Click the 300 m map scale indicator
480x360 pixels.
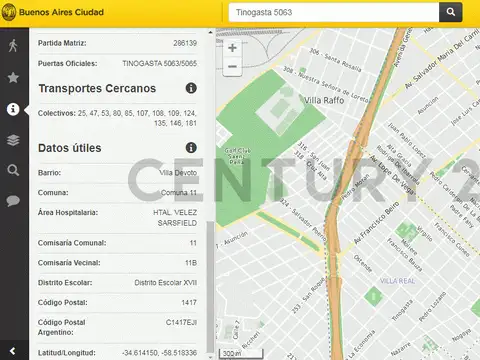pos(241,354)
